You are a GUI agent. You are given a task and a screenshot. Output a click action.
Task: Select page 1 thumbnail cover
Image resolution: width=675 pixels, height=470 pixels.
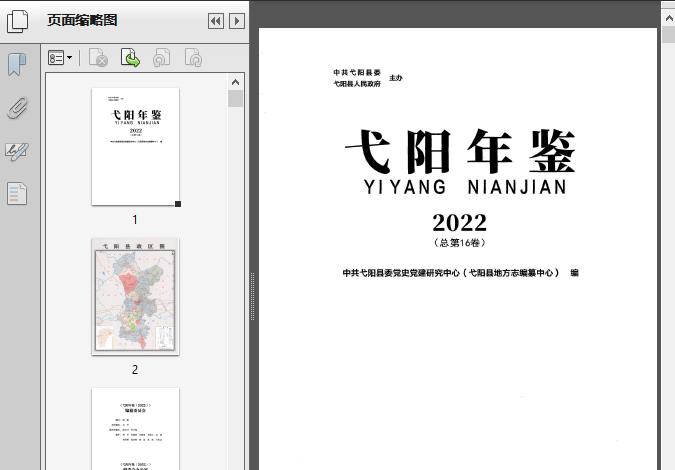135,146
